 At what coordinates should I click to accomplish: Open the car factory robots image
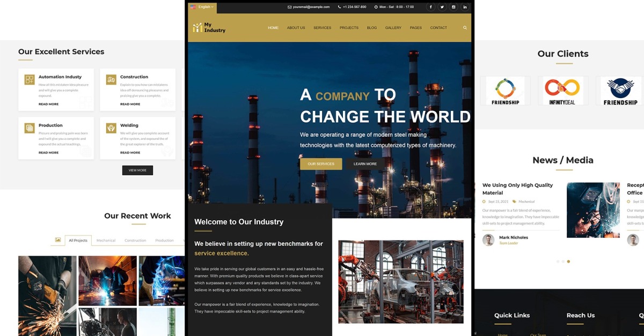pyautogui.click(x=401, y=282)
